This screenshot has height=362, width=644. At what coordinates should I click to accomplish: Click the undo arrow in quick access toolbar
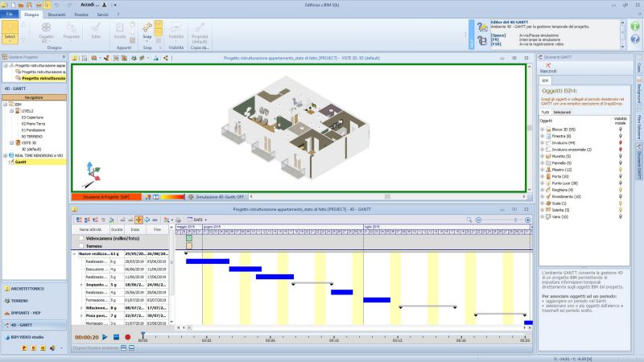[x=56, y=5]
